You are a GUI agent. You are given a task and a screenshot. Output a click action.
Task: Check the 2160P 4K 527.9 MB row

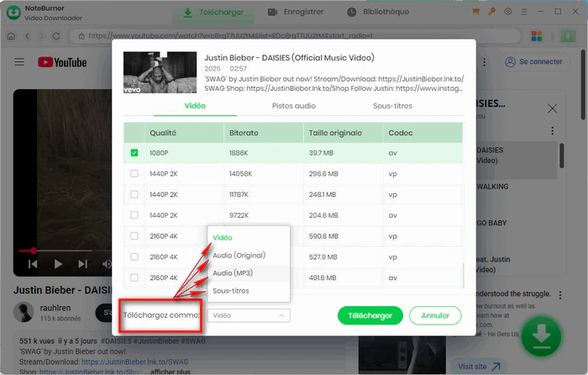(x=134, y=256)
